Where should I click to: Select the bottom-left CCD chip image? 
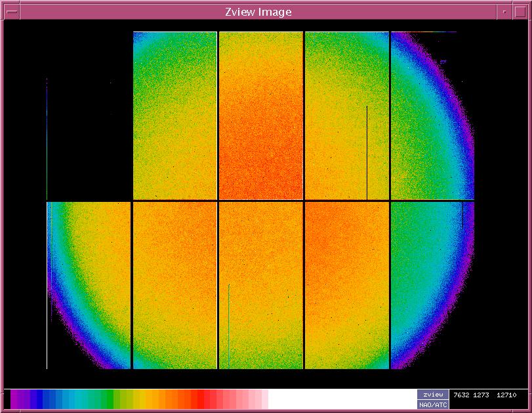tap(89, 285)
